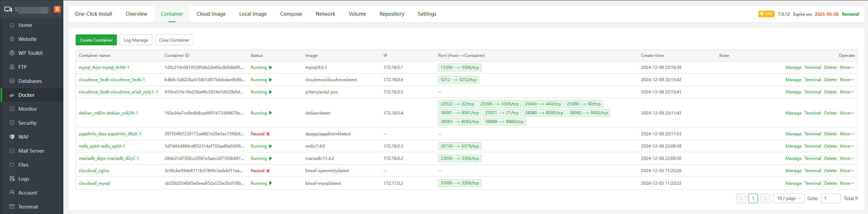Expand More menu for cloudwaf_mysql container
Viewport: 868px width, 214px height.
pos(847,183)
